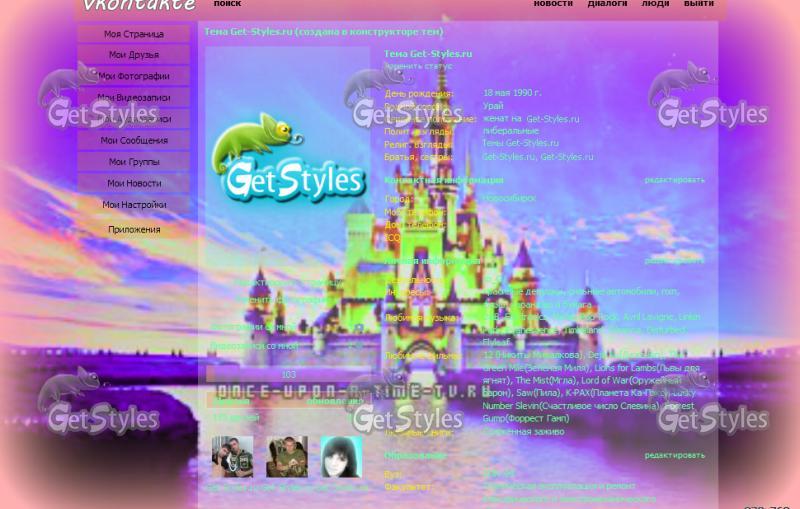Open Мои Друзья in the sidebar
The height and width of the screenshot is (509, 800).
pyautogui.click(x=134, y=55)
